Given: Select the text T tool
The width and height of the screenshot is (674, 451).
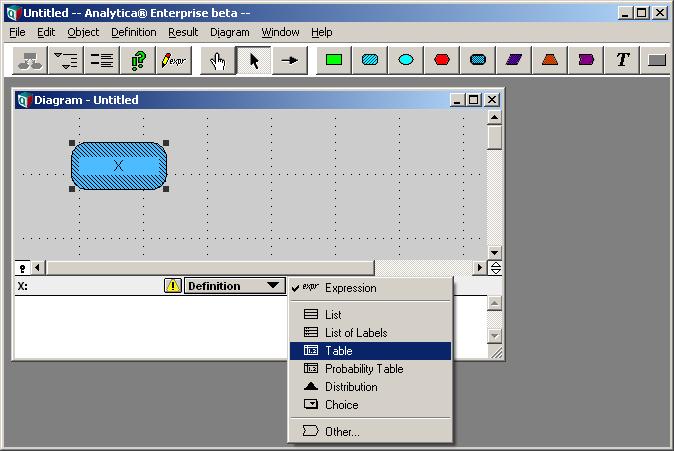Looking at the screenshot, I should [622, 61].
